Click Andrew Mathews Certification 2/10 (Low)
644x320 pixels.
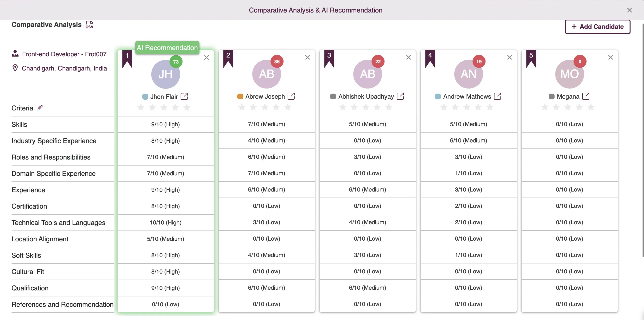coord(468,206)
